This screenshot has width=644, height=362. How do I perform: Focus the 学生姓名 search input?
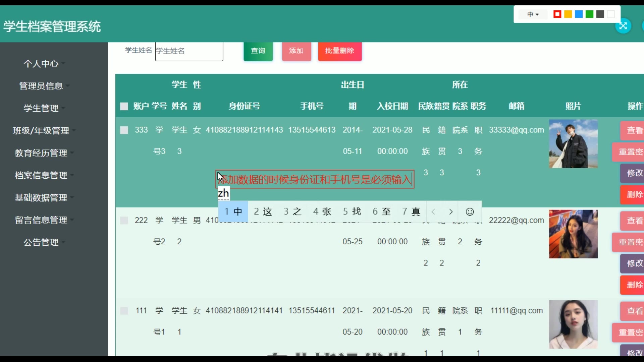click(x=189, y=51)
